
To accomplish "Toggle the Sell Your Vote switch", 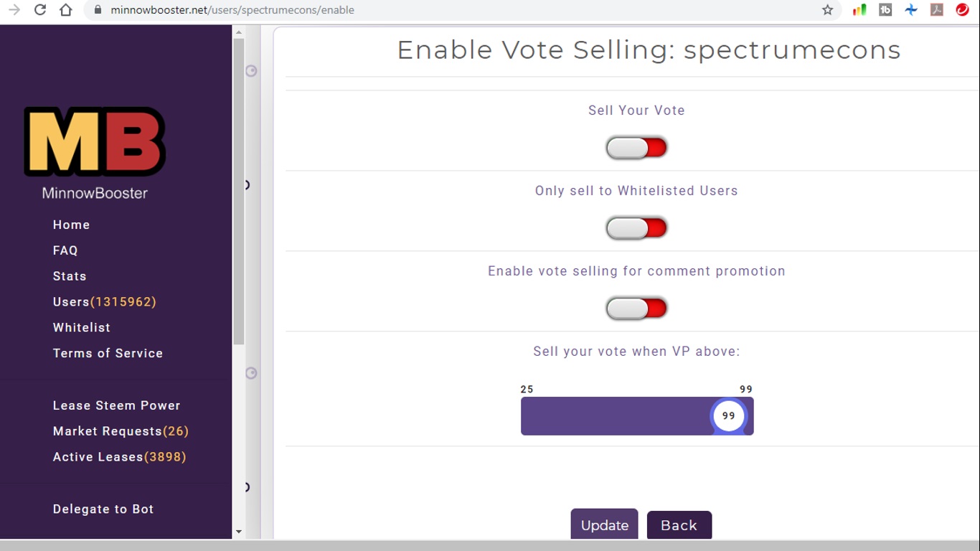I will tap(636, 148).
